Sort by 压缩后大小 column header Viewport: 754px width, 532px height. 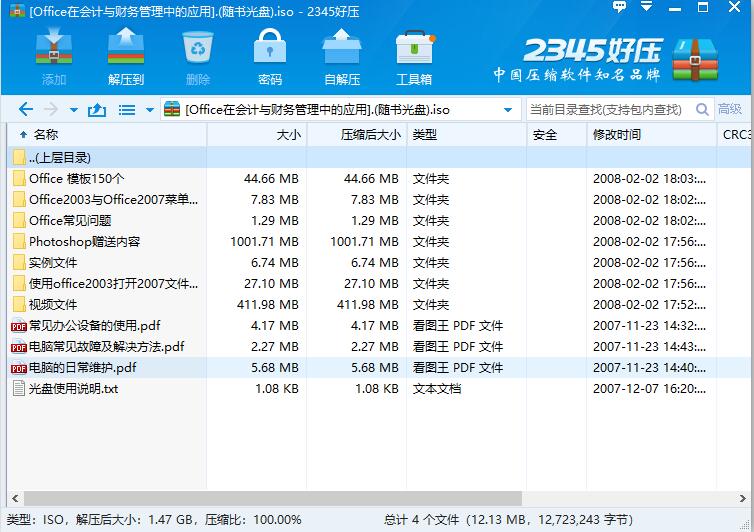(357, 135)
